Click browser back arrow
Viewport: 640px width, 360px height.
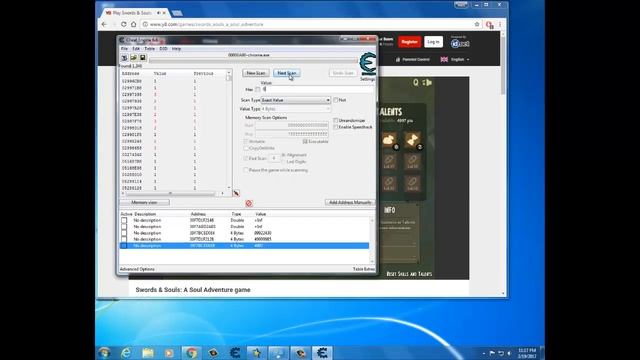104,24
